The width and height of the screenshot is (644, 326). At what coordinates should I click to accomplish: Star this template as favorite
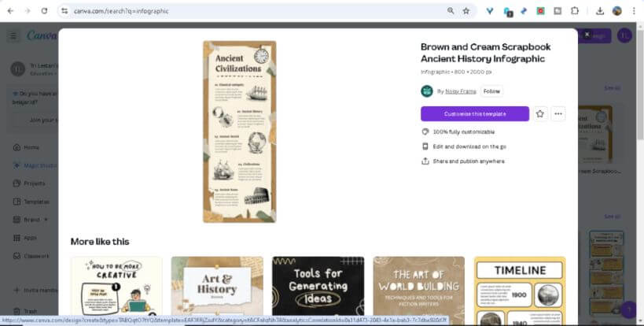point(540,114)
